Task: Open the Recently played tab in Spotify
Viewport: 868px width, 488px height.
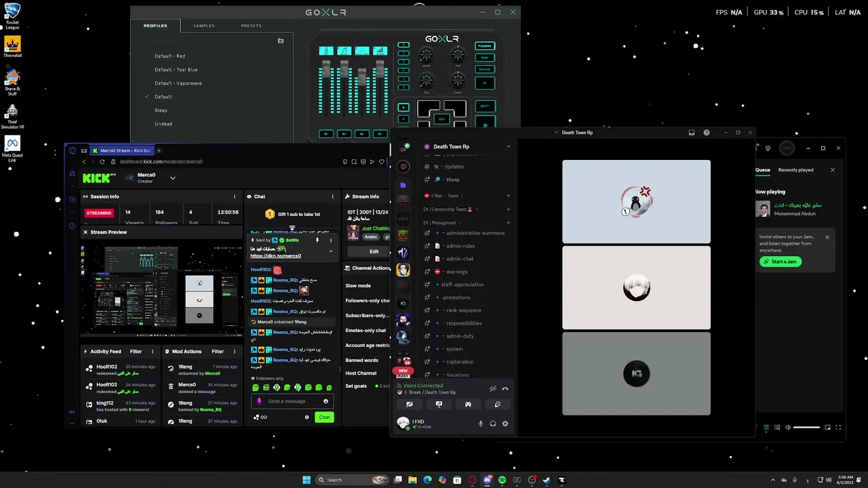Action: coord(796,170)
